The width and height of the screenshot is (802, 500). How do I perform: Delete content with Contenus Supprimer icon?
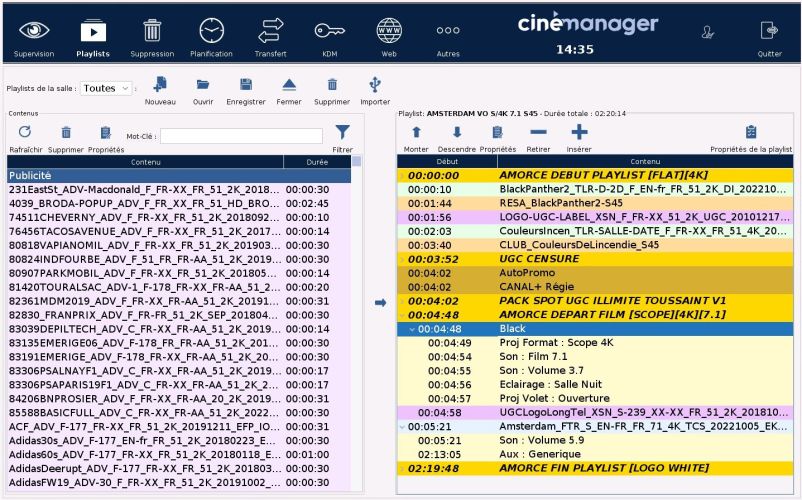[x=66, y=132]
